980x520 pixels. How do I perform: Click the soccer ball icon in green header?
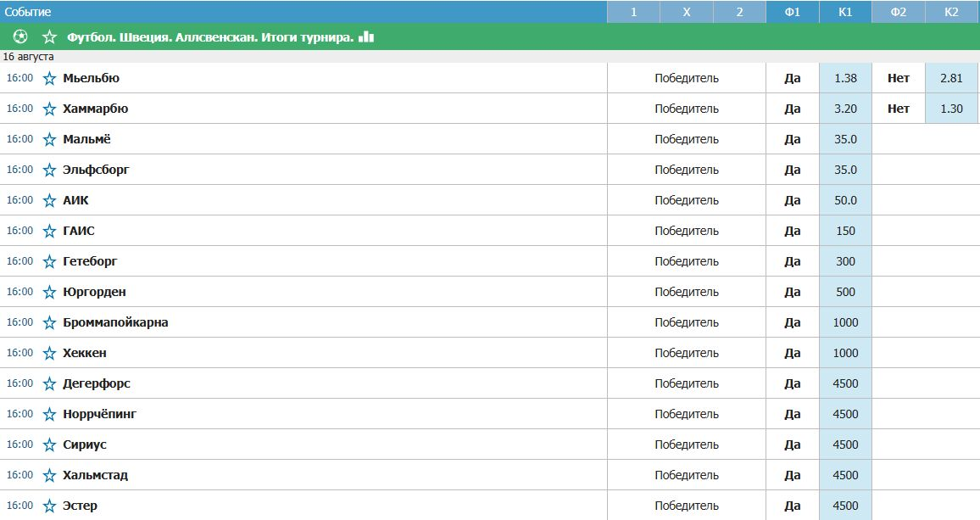20,37
